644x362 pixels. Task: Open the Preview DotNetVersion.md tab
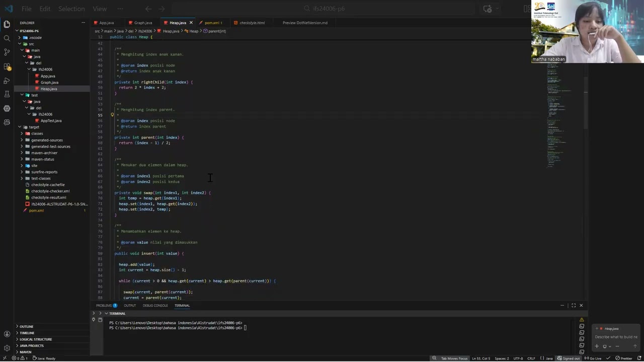pyautogui.click(x=305, y=23)
